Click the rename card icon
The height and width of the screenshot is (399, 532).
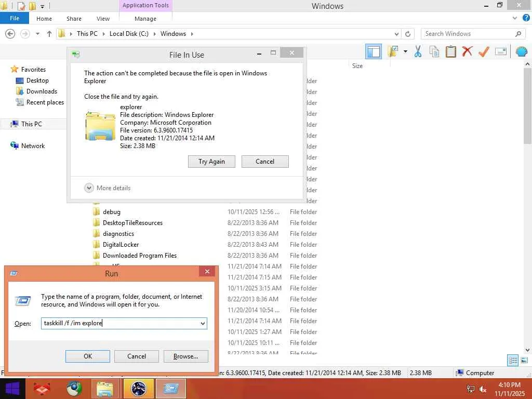click(x=501, y=51)
